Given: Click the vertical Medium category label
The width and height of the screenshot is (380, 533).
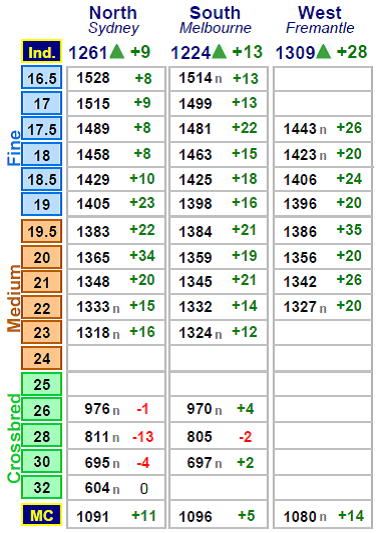Looking at the screenshot, I should [x=14, y=298].
